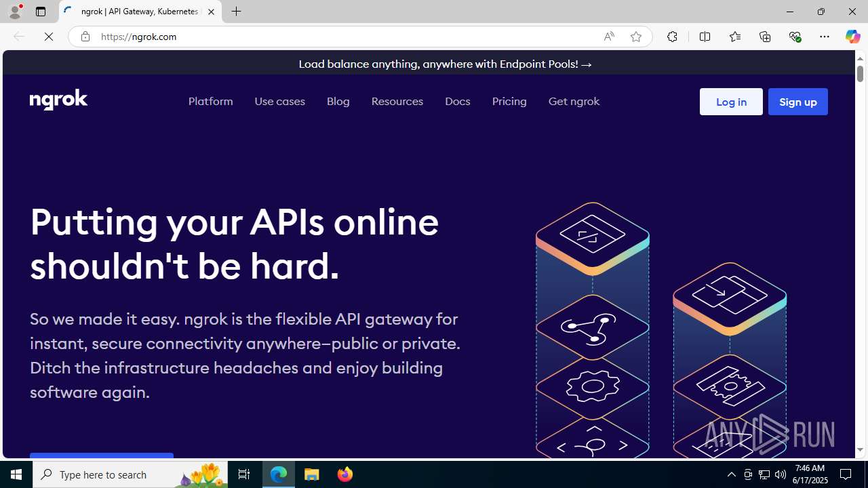Open Settings and more menu
This screenshot has width=868, height=488.
tap(825, 37)
